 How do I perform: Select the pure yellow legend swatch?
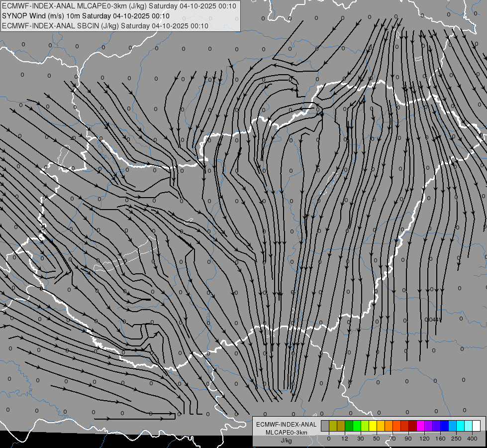[373, 426]
